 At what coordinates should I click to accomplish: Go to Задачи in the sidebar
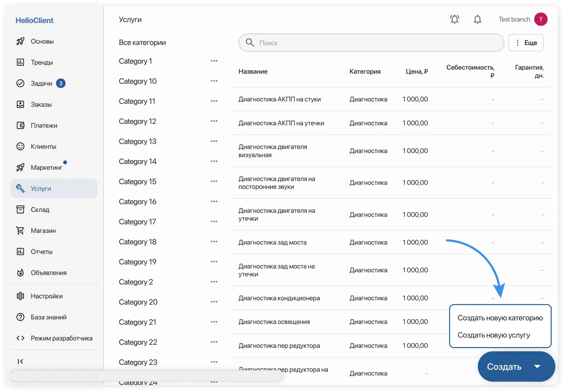41,83
